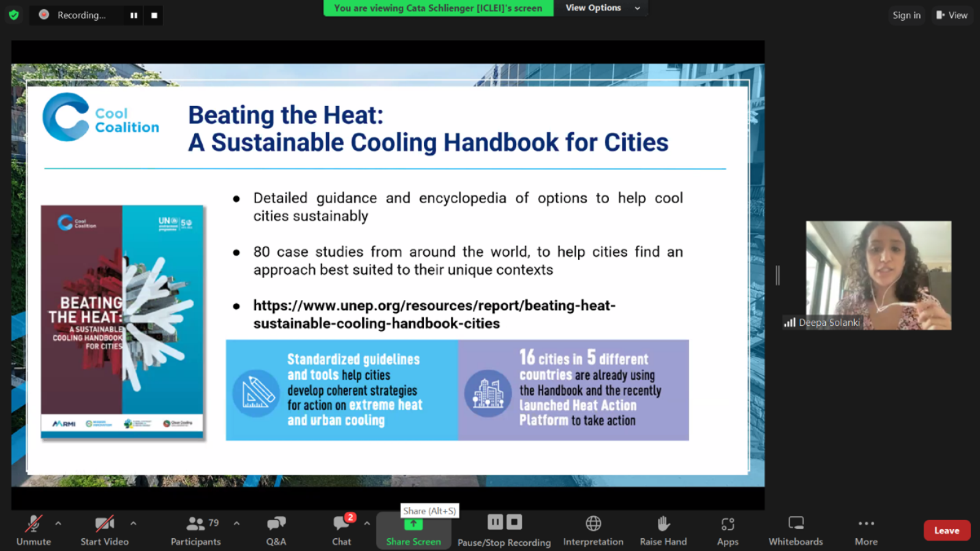Expand audio settings arrow next to Unmute
Screen dimensions: 980x551
58,523
